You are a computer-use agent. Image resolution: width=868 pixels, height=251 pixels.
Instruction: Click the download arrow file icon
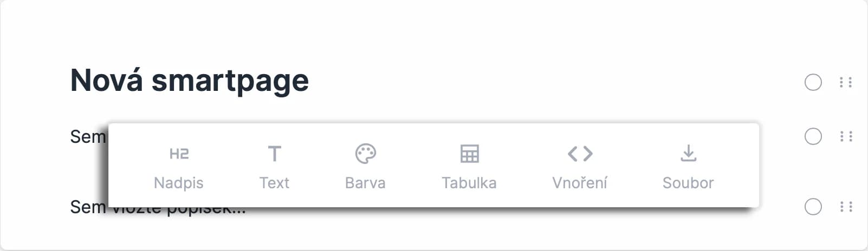tap(688, 154)
